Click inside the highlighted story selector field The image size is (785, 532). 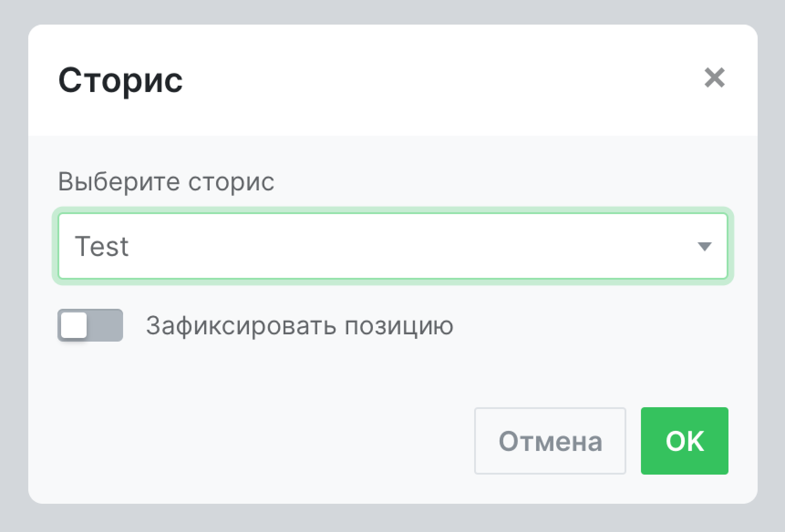click(392, 246)
